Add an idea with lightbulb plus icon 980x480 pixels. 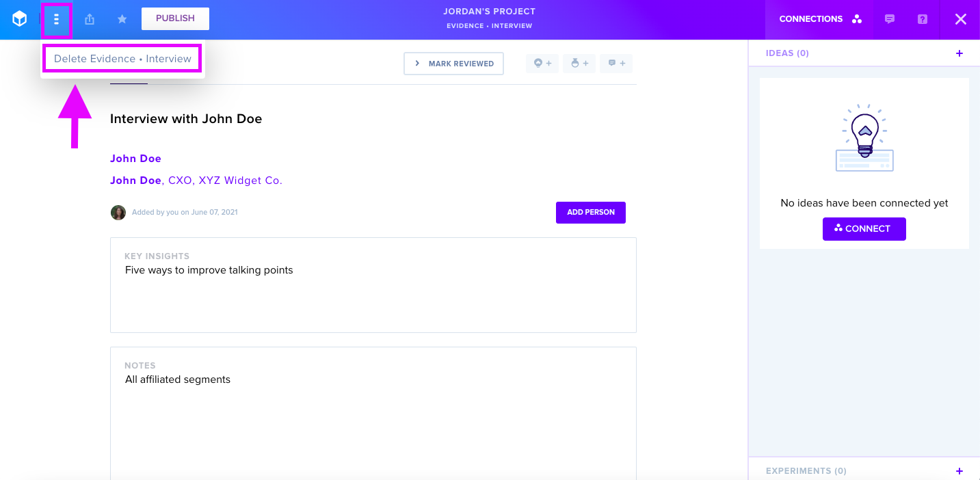coord(542,64)
